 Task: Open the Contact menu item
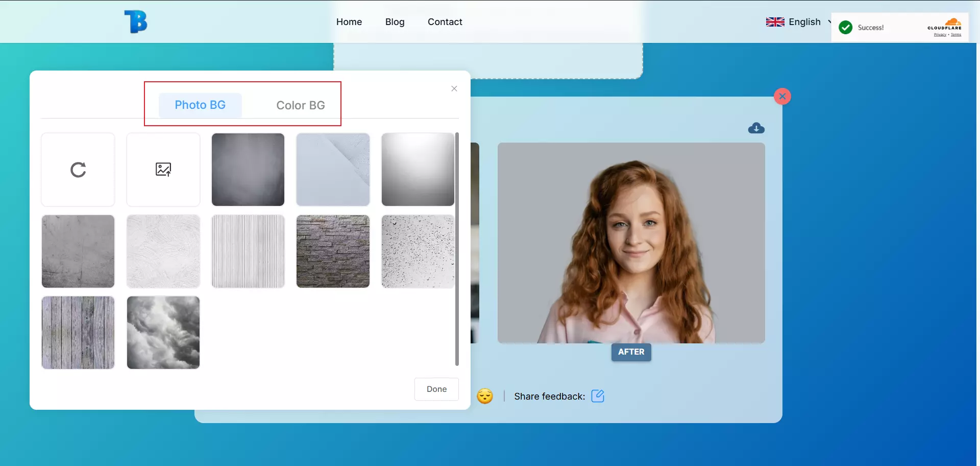[445, 22]
